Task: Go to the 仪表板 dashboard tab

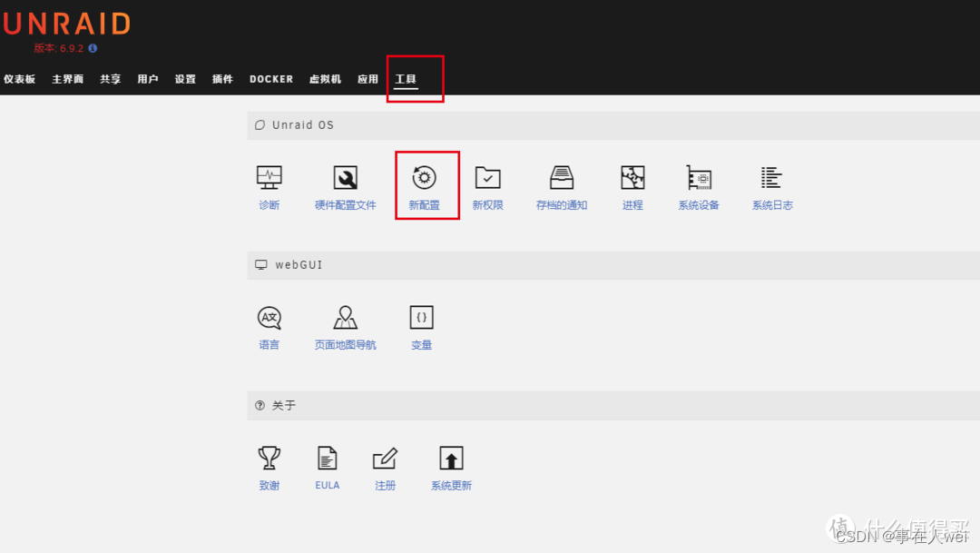Action: point(19,79)
